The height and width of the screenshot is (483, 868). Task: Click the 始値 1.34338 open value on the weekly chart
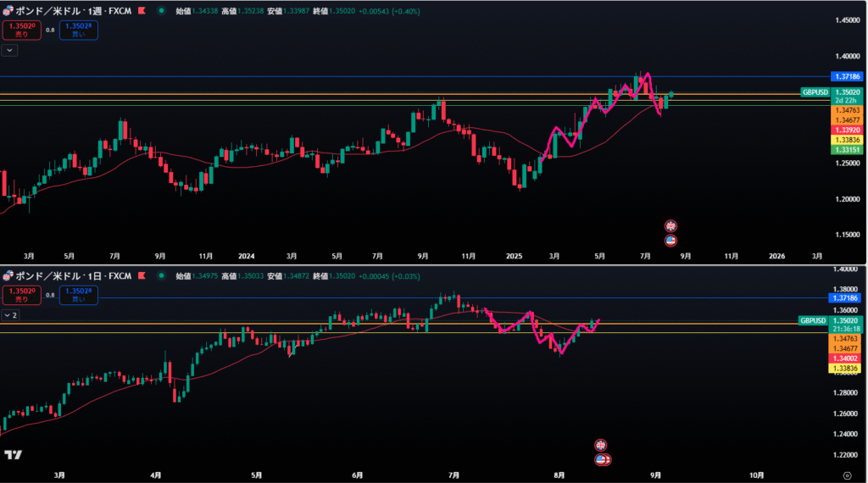click(197, 11)
